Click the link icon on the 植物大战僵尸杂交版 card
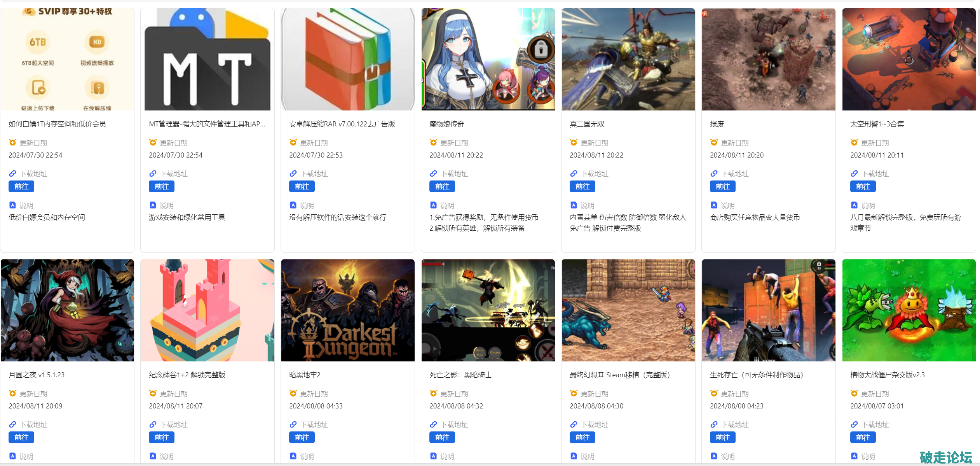 pyautogui.click(x=854, y=424)
